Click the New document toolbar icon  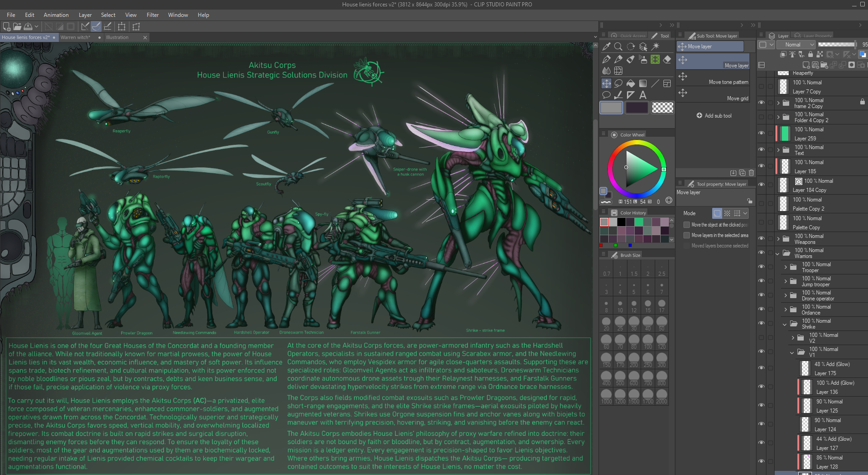(7, 26)
